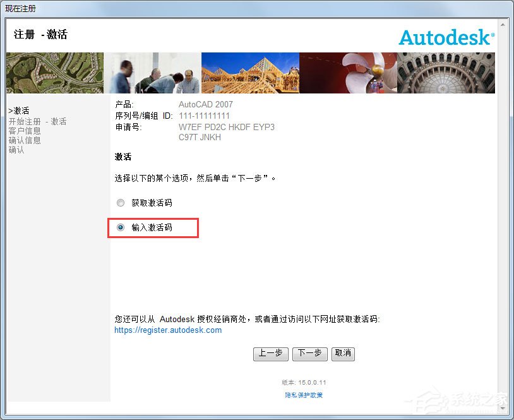Screen dimensions: 514x420
Task: Click the aerial map banner image
Action: coord(55,73)
